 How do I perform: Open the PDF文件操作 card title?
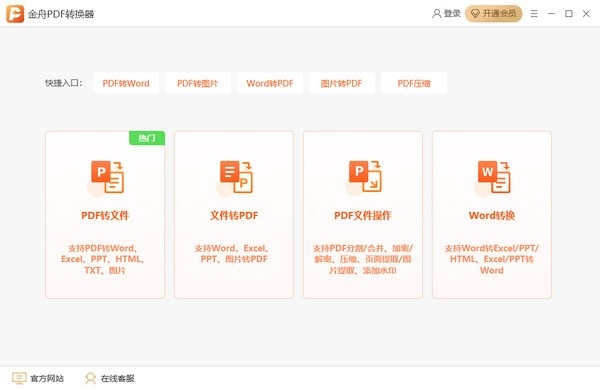(363, 215)
